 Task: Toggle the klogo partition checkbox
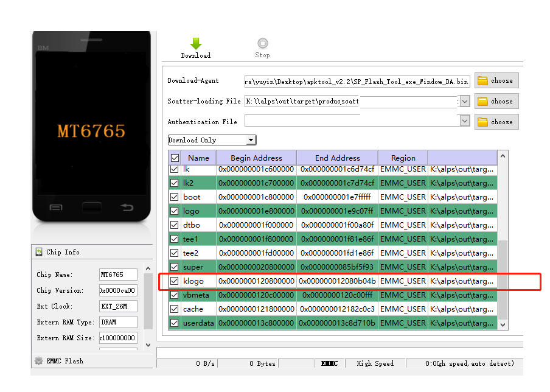click(173, 281)
